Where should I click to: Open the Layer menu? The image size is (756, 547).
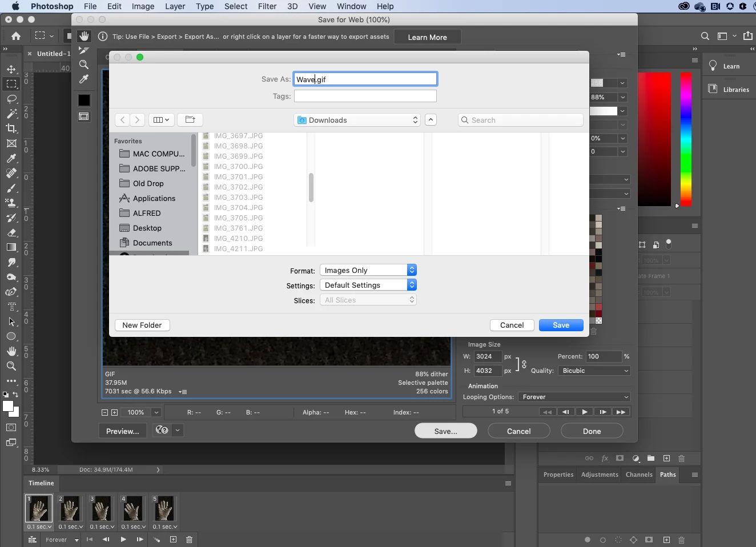coord(175,6)
